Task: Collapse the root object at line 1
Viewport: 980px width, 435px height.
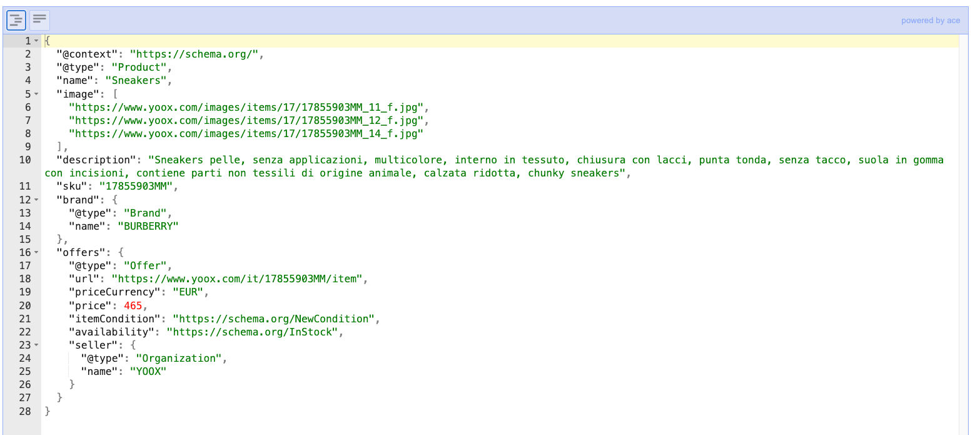Action: (36, 41)
